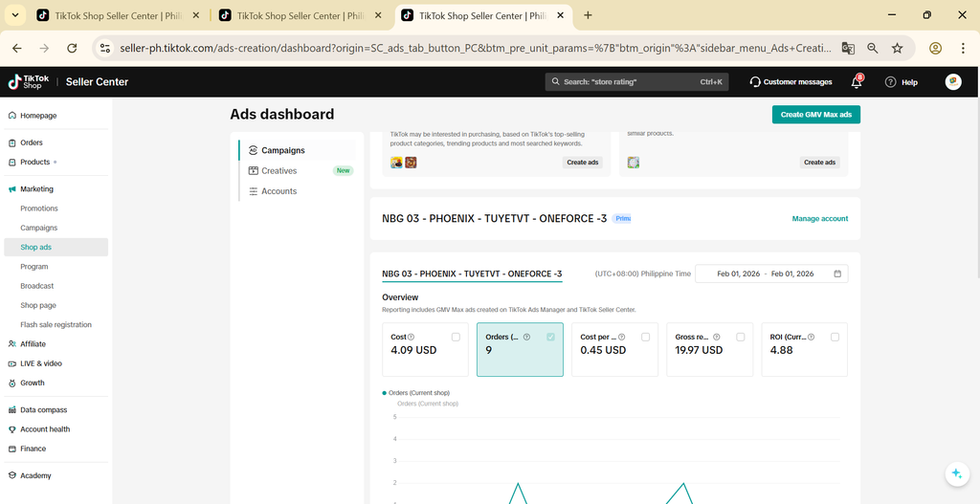Click the Data compass icon

point(12,409)
